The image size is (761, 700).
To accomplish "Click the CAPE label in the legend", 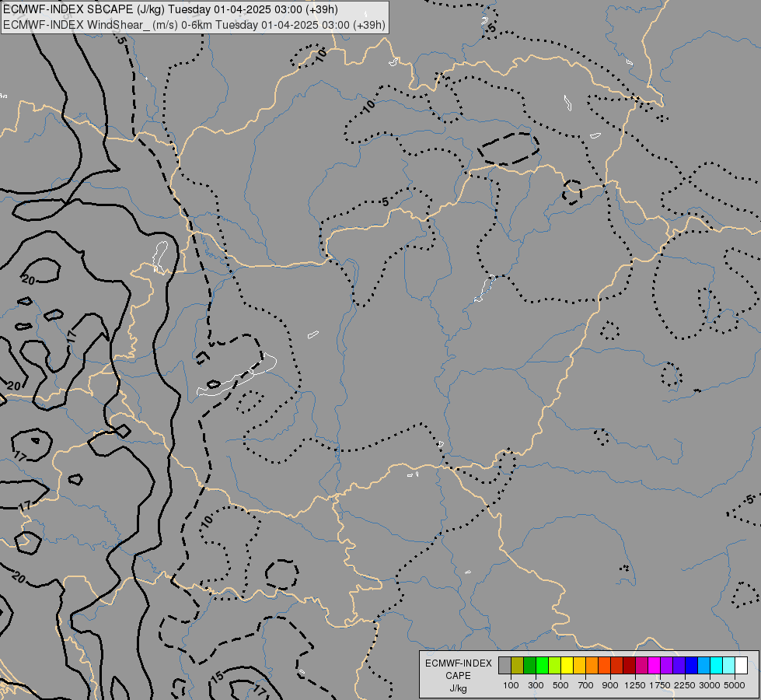I will click(x=458, y=676).
